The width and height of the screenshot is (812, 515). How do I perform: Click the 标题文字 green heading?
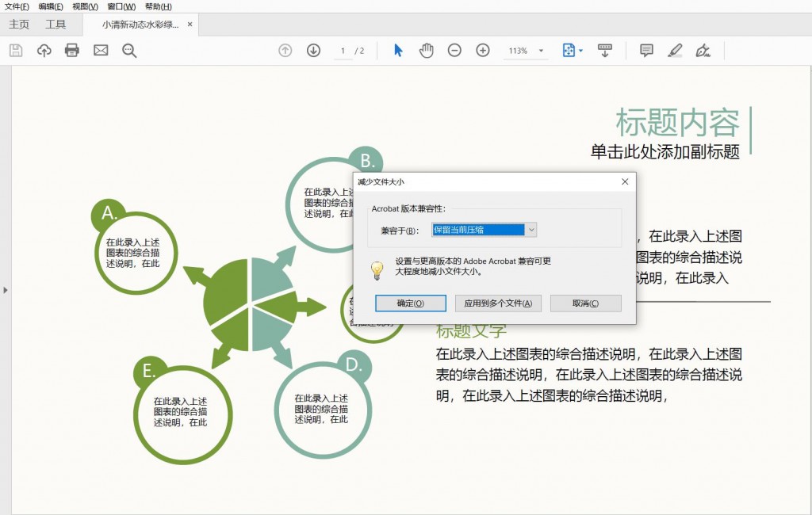[471, 331]
